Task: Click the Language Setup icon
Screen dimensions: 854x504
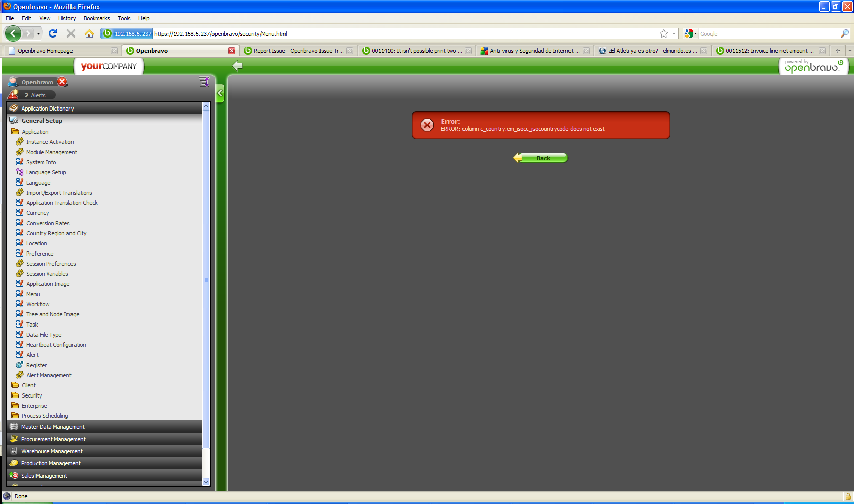Action: (x=20, y=172)
